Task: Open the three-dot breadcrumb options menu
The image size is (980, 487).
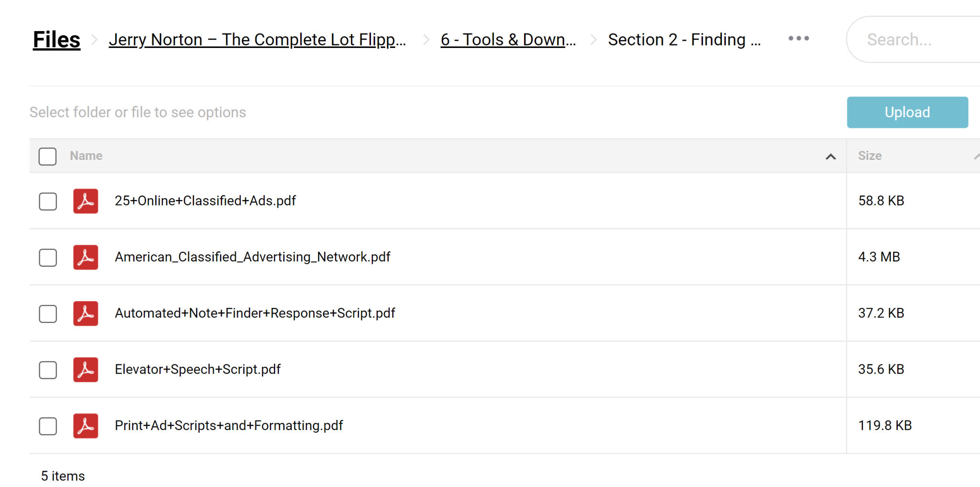Action: pos(799,39)
